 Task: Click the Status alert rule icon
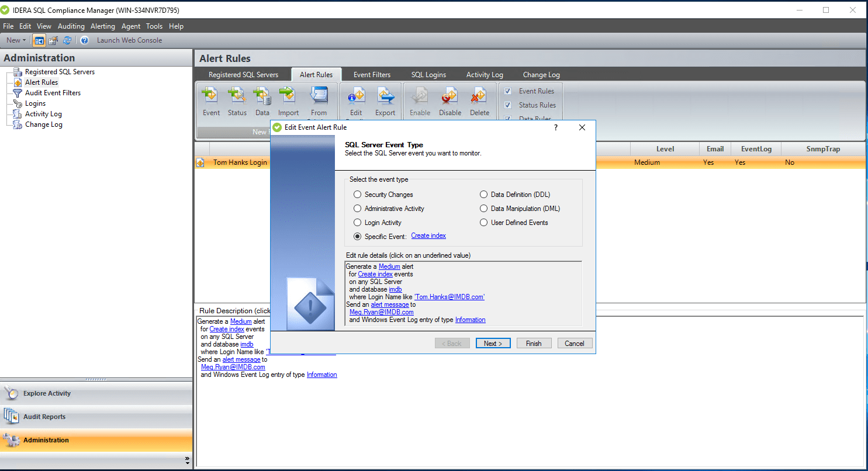click(x=237, y=95)
